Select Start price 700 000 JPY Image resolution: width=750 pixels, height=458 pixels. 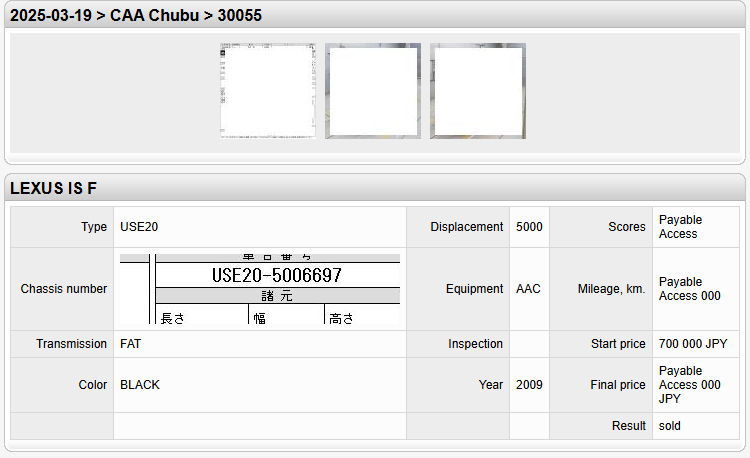tap(693, 344)
